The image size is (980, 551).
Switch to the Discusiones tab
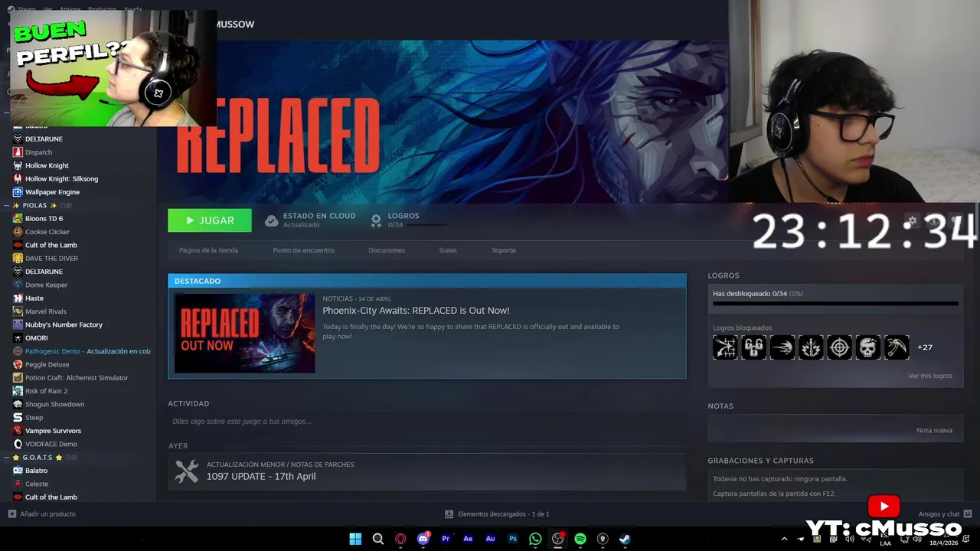click(387, 250)
